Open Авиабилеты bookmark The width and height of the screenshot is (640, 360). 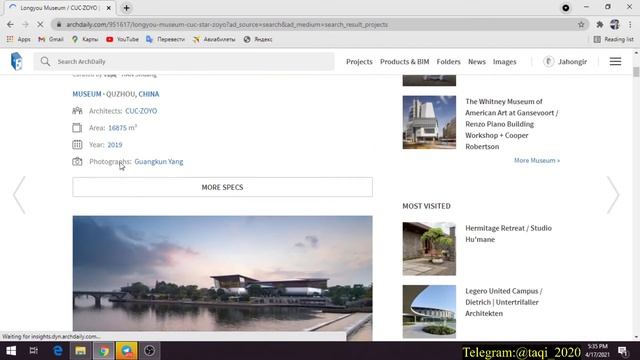214,39
